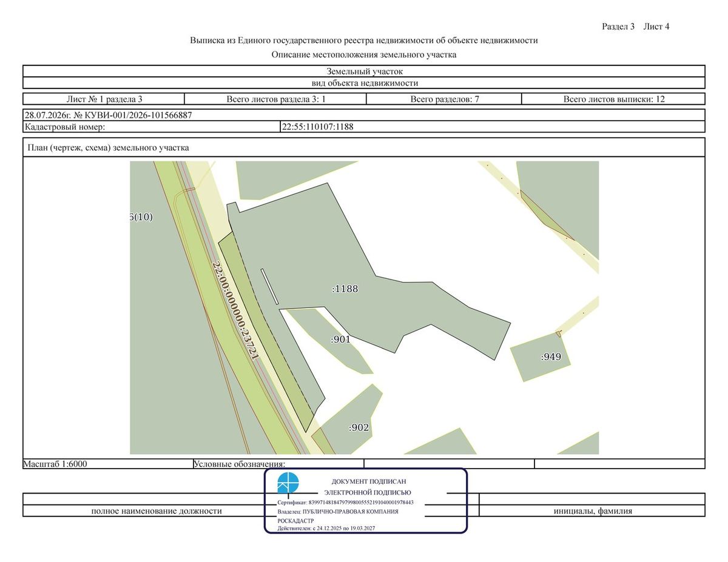Click the 'инициалы, фамилия' caption
The height and width of the screenshot is (562, 728).
click(x=593, y=511)
